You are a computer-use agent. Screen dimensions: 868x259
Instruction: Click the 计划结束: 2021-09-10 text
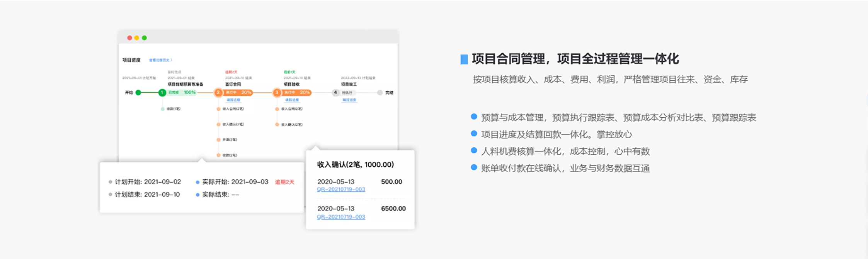147,195
